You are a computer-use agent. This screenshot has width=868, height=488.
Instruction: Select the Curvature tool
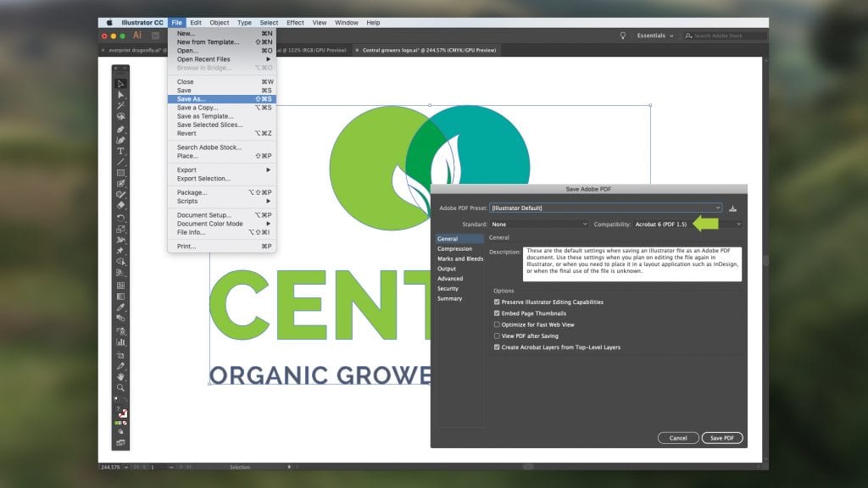(120, 140)
